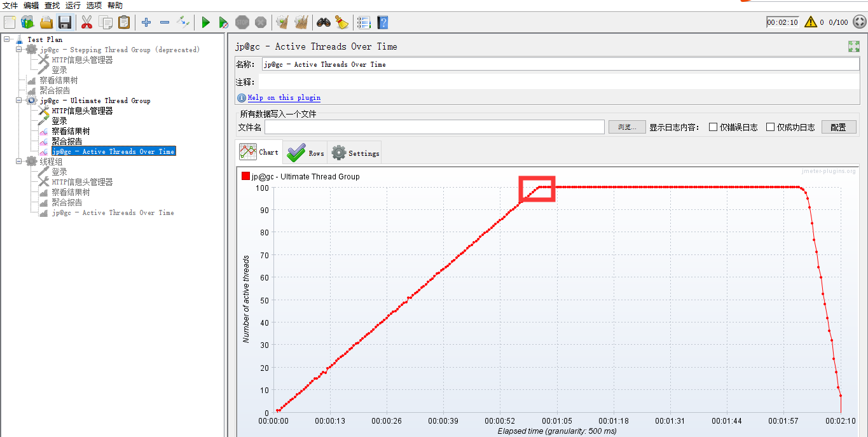The height and width of the screenshot is (437, 868).
Task: Select HTTP信息头管理器 under Ultimate Thread Group
Action: [x=82, y=111]
